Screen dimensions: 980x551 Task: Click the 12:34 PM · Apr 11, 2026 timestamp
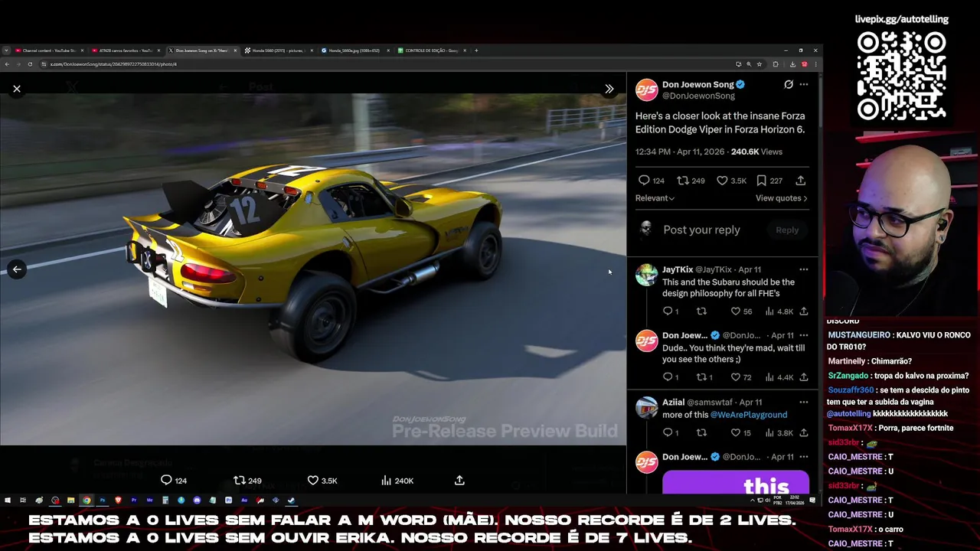(680, 152)
